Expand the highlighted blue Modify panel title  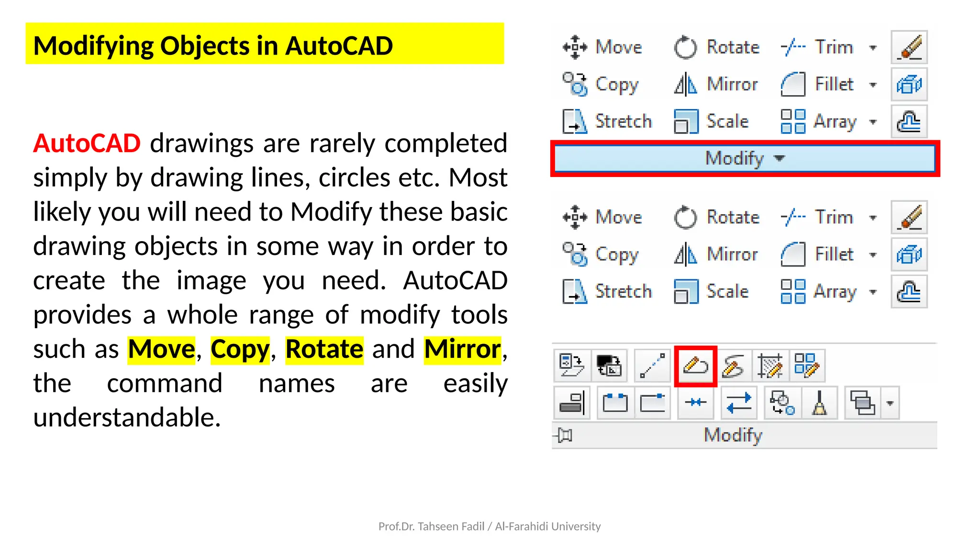click(745, 158)
